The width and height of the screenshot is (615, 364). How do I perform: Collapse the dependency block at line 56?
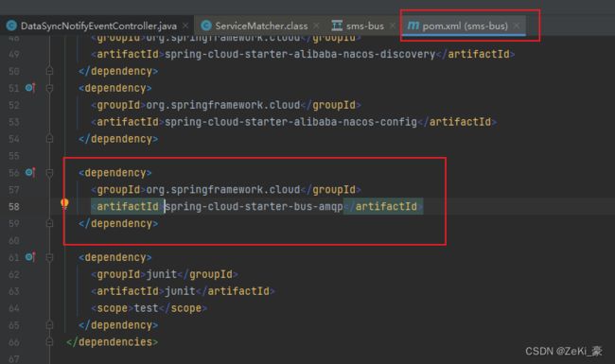(49, 173)
